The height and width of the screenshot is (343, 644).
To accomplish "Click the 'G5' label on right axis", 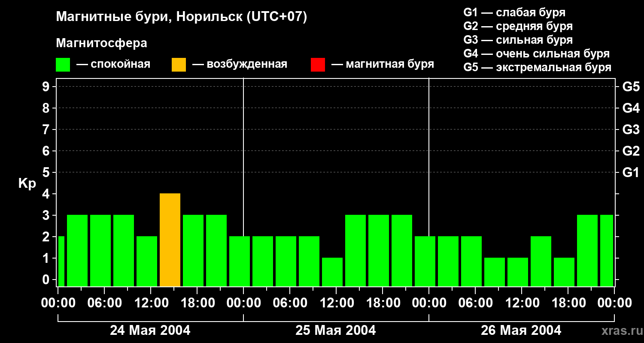I will [x=631, y=87].
